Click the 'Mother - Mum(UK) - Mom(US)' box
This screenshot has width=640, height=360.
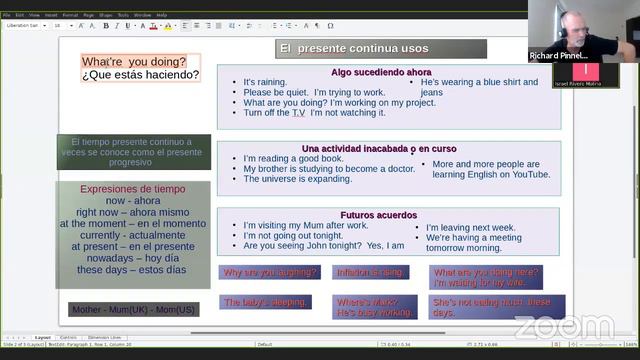[x=134, y=309]
